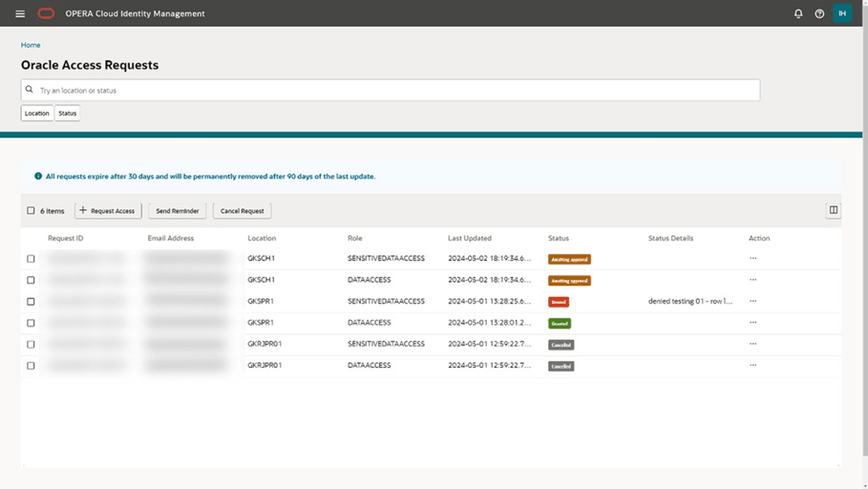Select the GKSPR1 SENSITIVEDATAACCESS row checkbox
Image resolution: width=868 pixels, height=489 pixels.
coord(31,301)
